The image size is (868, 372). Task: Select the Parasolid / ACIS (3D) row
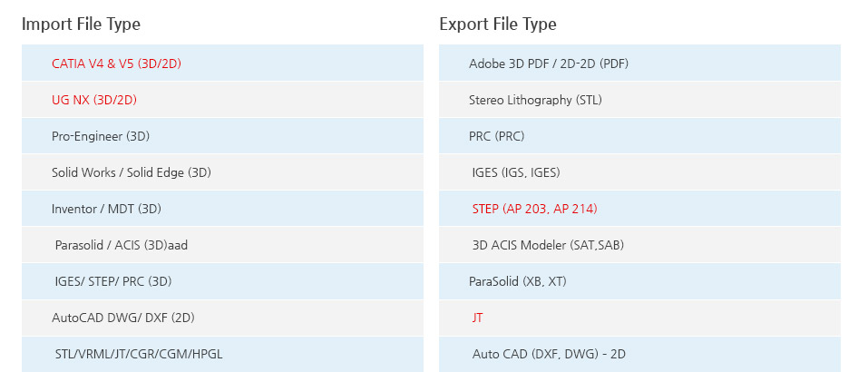(x=121, y=245)
